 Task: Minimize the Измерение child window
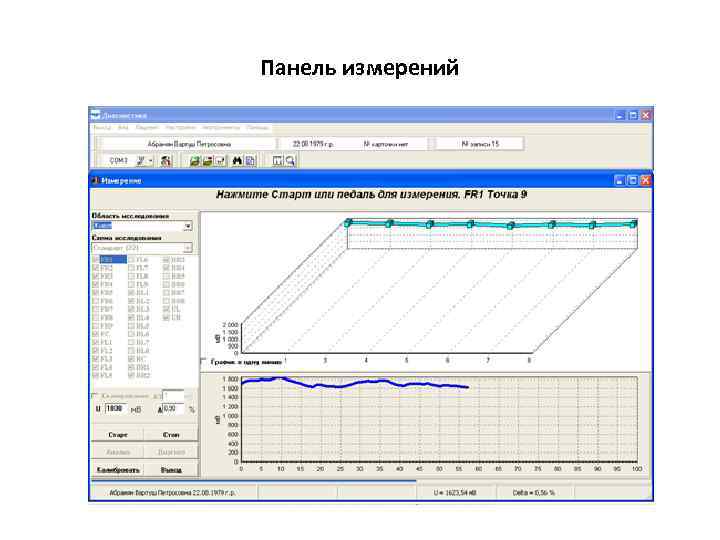(x=619, y=180)
